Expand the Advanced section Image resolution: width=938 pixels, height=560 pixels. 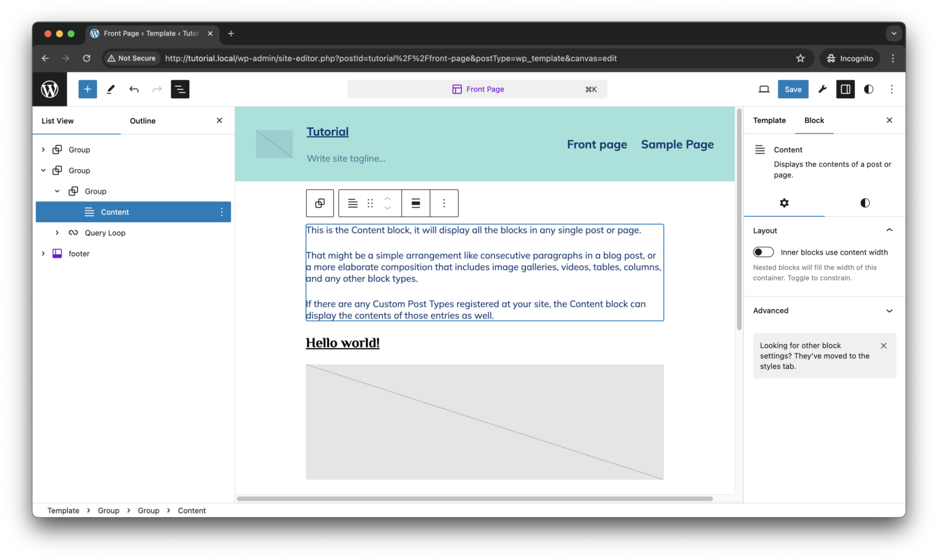pos(889,311)
